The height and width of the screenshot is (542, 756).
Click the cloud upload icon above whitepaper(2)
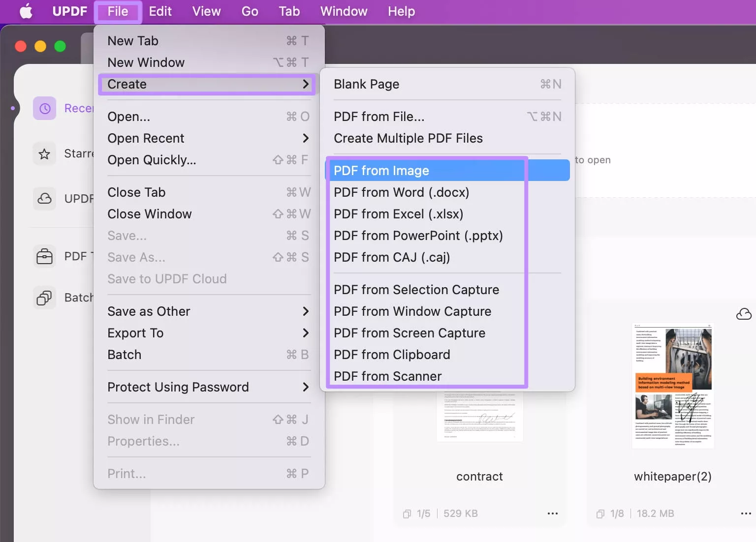744,314
